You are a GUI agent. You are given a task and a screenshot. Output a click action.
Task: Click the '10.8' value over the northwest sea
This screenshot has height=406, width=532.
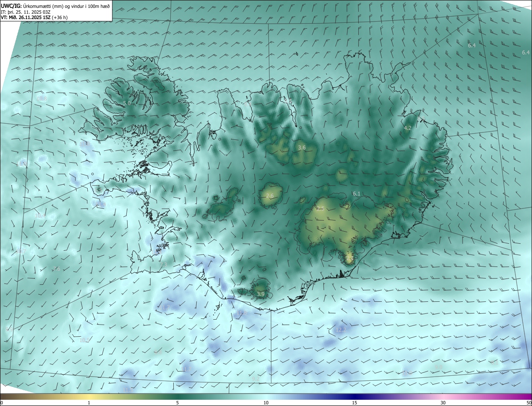(x=42, y=99)
